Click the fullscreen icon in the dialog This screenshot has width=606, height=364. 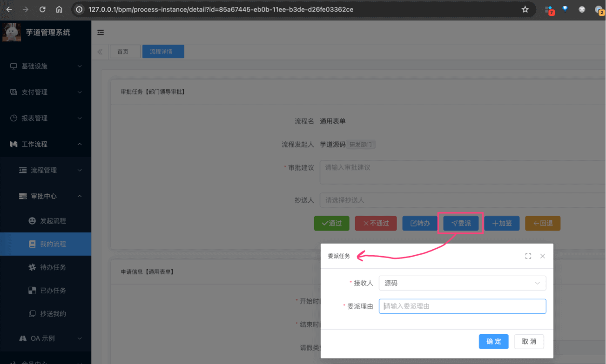(x=528, y=256)
